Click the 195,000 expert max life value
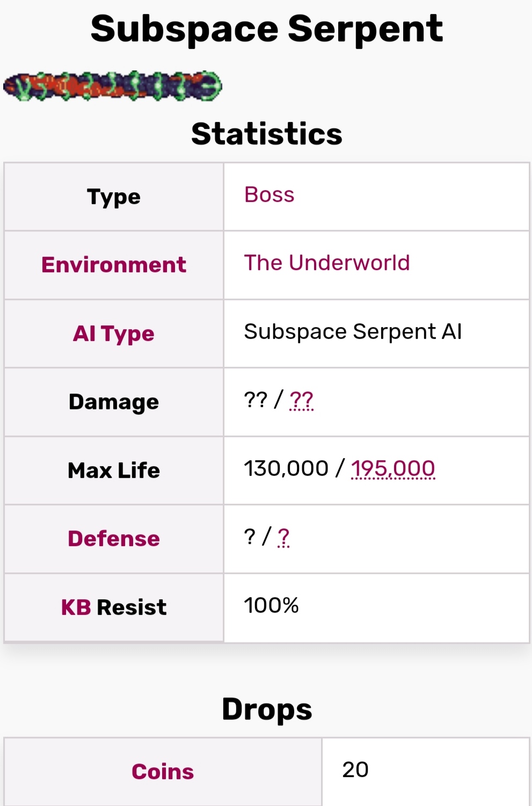532x806 pixels. [393, 469]
